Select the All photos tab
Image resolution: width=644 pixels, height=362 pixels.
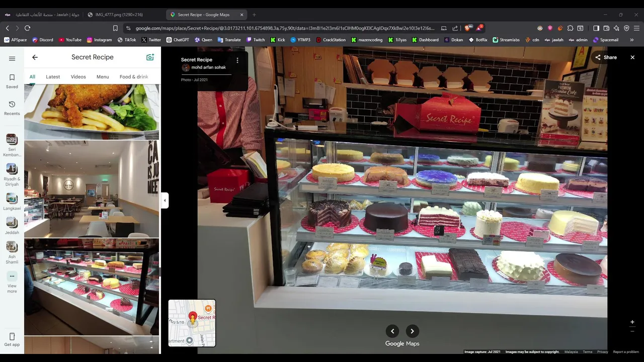point(32,77)
